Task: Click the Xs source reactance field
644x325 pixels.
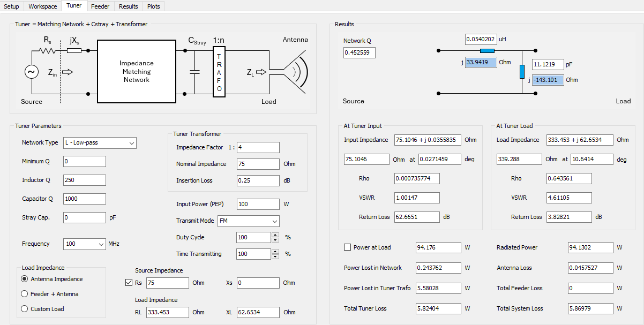Action: [x=258, y=283]
